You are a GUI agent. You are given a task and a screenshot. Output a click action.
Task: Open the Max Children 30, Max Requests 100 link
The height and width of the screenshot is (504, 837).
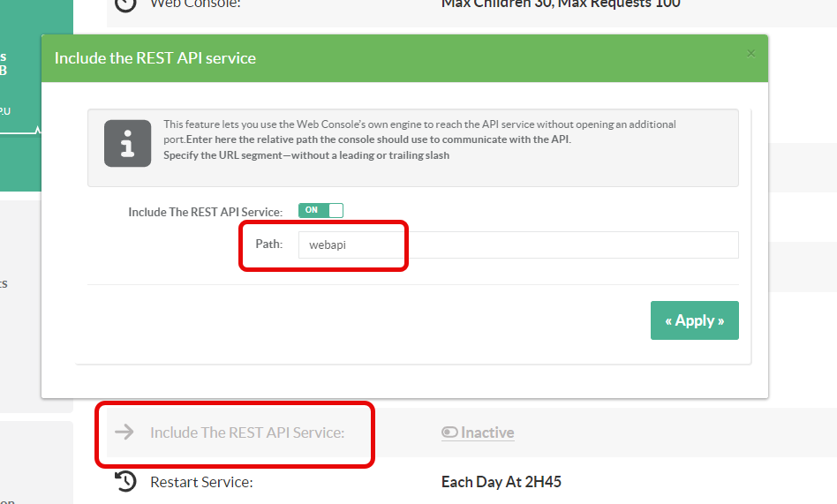click(x=561, y=4)
